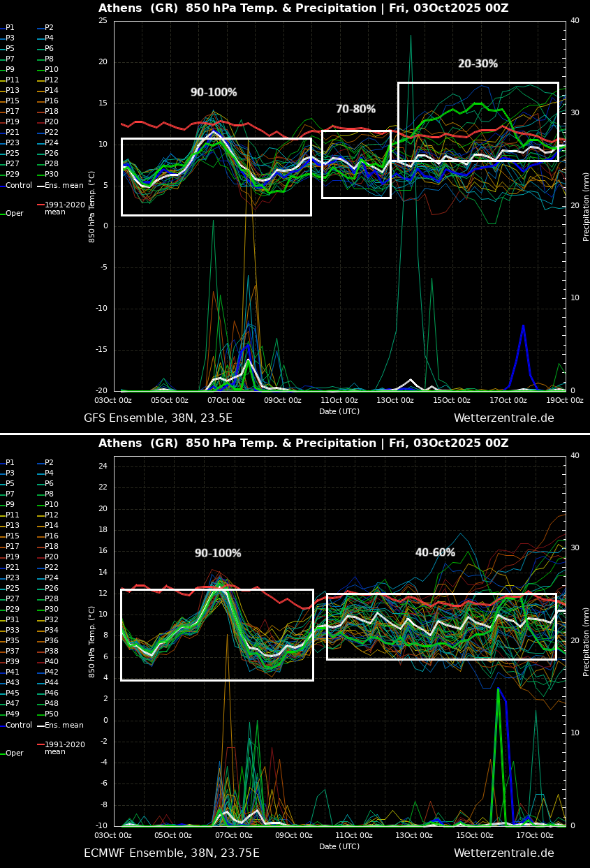This screenshot has height=868, width=590.
Task: Click the 20-30% annotation label
Action: (478, 64)
